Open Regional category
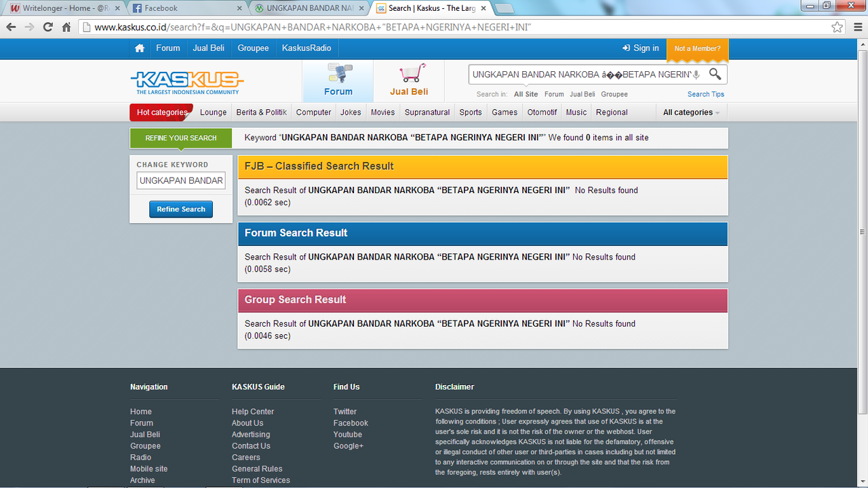This screenshot has height=488, width=868. (x=612, y=113)
